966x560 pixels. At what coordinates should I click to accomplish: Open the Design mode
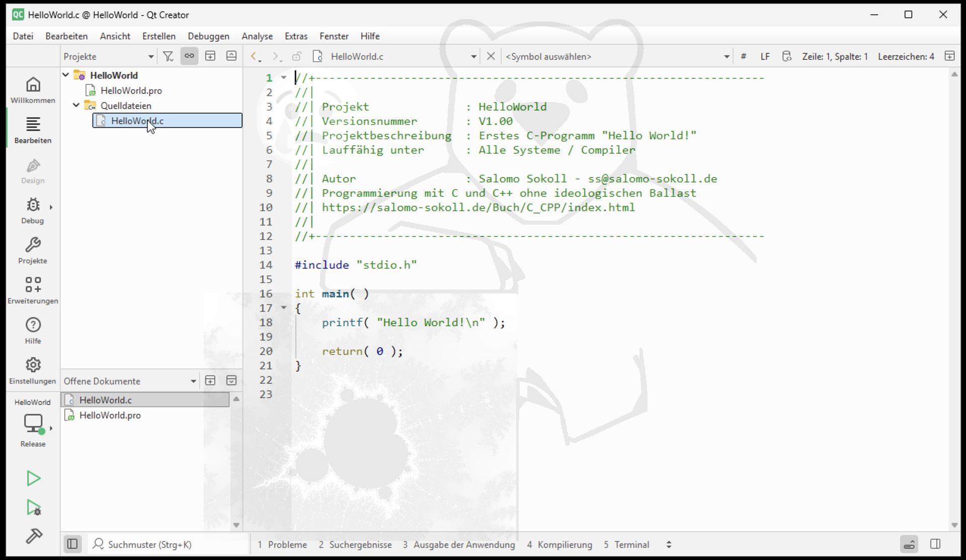[x=33, y=170]
